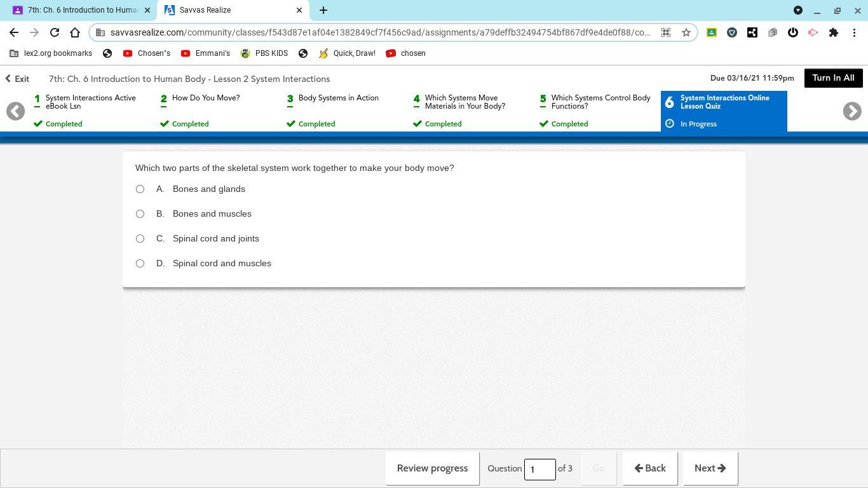The image size is (868, 488).
Task: Click the quiz question text about skeletal system
Action: click(295, 168)
